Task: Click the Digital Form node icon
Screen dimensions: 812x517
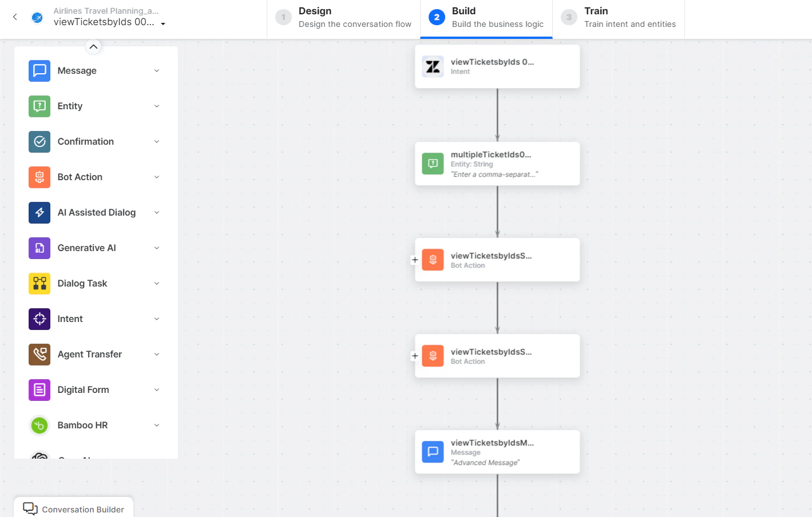Action: (x=39, y=389)
